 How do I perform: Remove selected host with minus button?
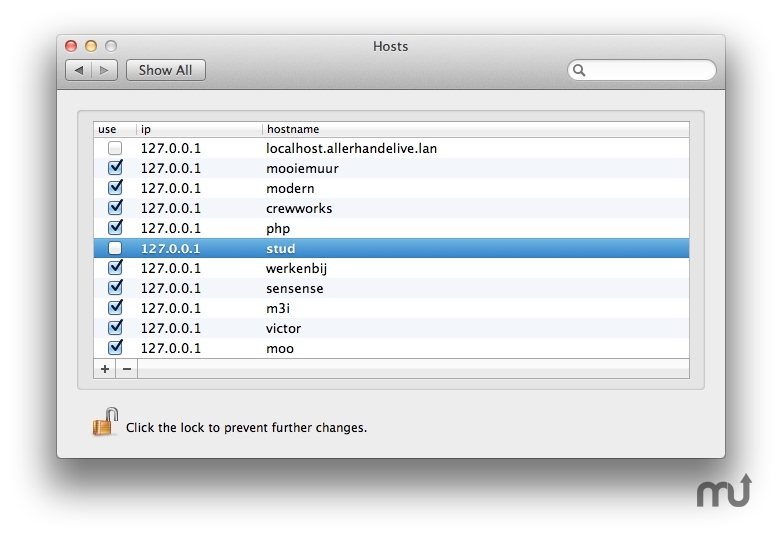127,369
